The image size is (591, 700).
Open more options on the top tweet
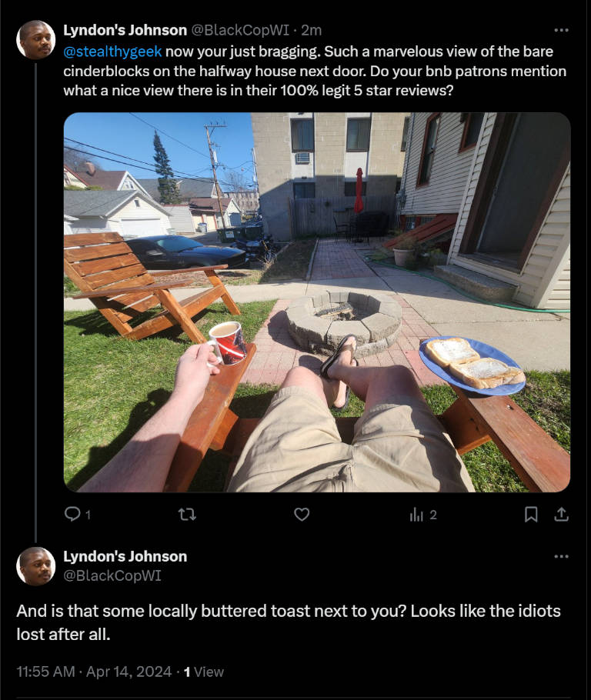tap(561, 30)
